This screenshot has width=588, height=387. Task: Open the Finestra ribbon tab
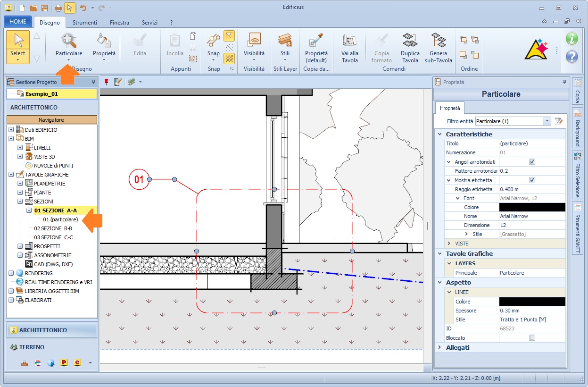click(x=119, y=22)
